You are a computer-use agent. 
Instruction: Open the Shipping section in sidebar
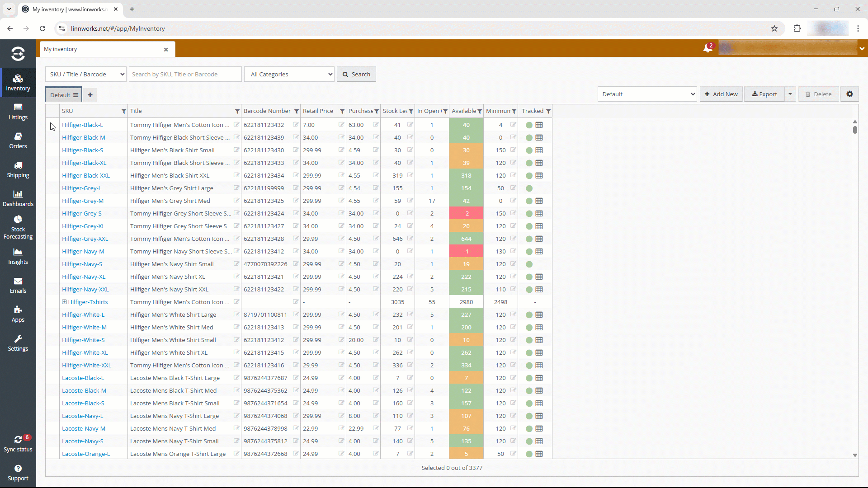18,170
